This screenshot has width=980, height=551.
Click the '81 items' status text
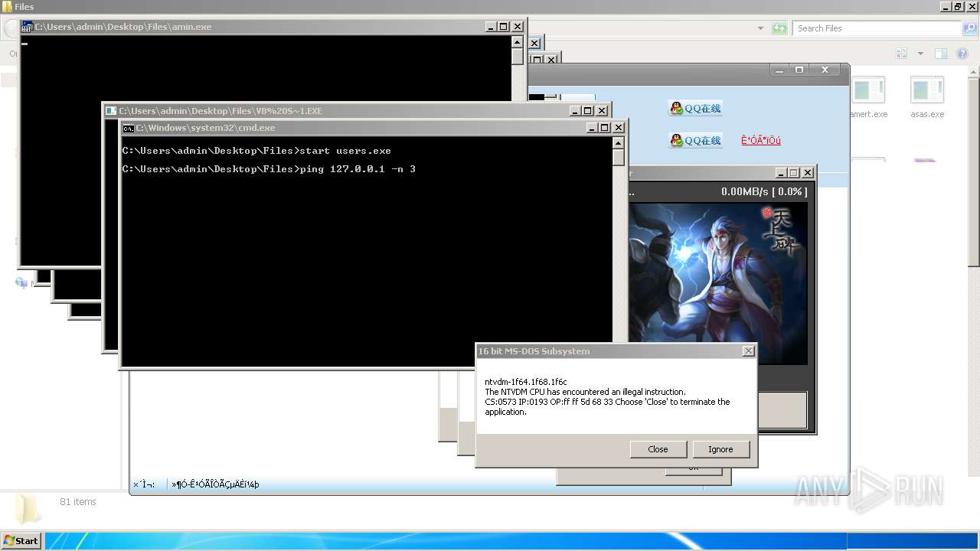pyautogui.click(x=78, y=502)
